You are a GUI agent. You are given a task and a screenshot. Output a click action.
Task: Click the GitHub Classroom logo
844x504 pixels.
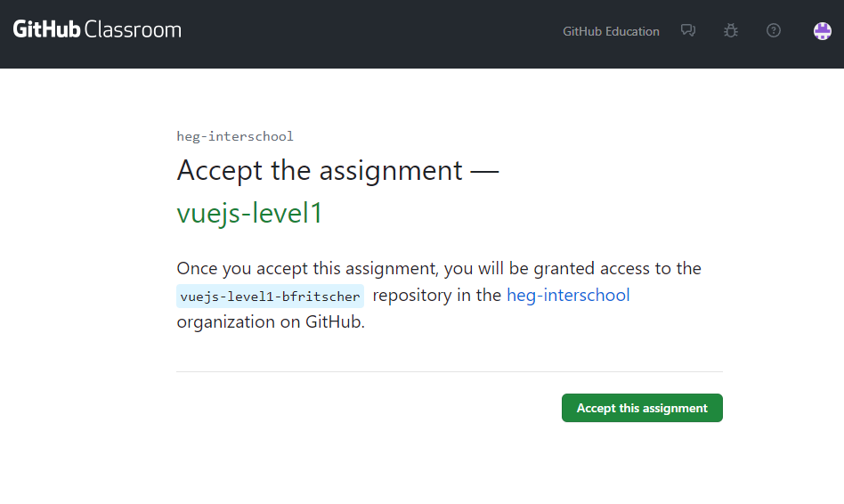click(97, 30)
